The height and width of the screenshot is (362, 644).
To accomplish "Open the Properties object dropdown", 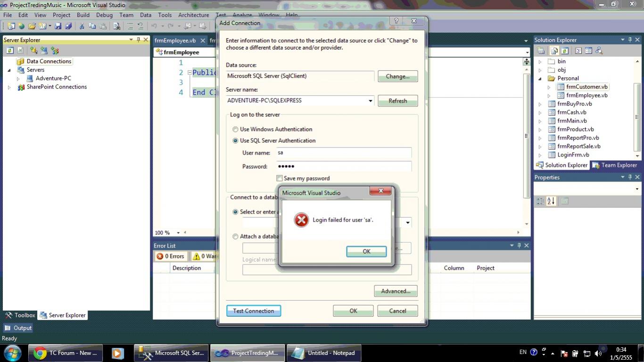I will [x=637, y=189].
